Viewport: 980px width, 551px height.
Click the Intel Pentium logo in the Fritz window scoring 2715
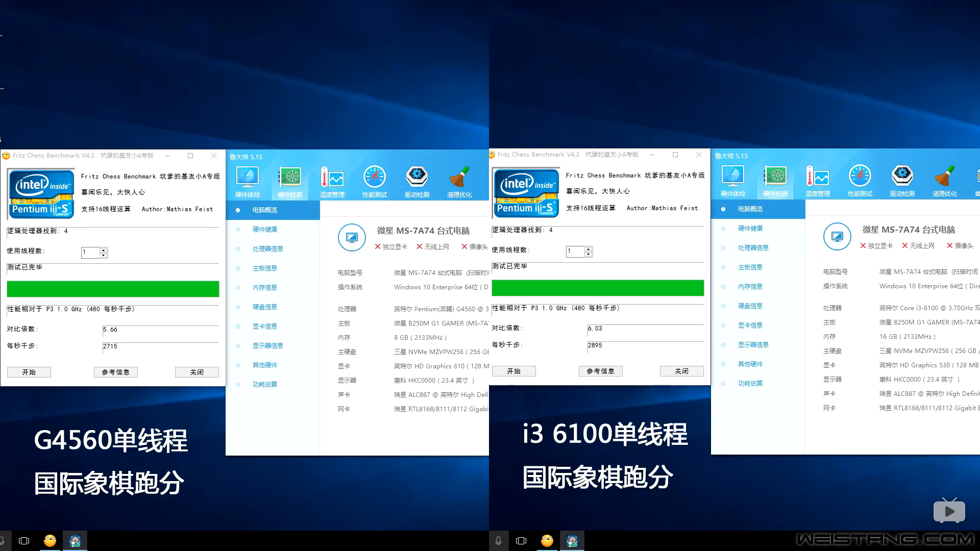coord(42,194)
